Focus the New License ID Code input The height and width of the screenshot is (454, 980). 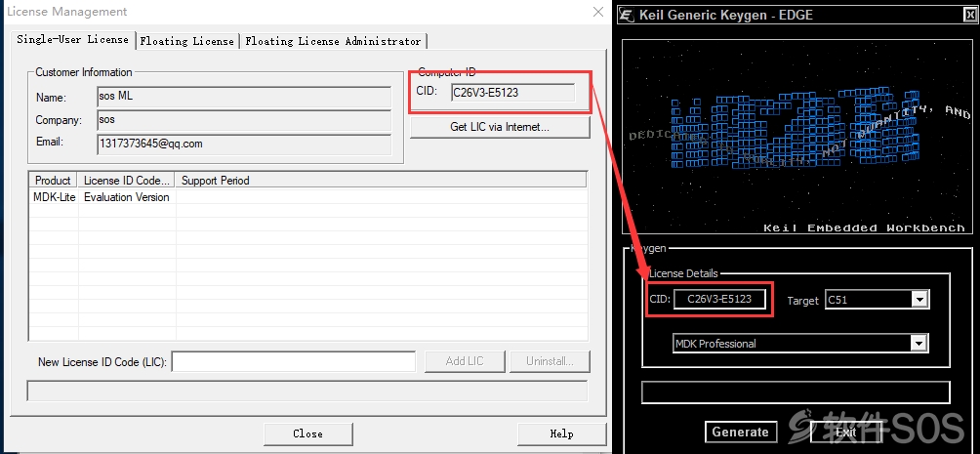294,361
